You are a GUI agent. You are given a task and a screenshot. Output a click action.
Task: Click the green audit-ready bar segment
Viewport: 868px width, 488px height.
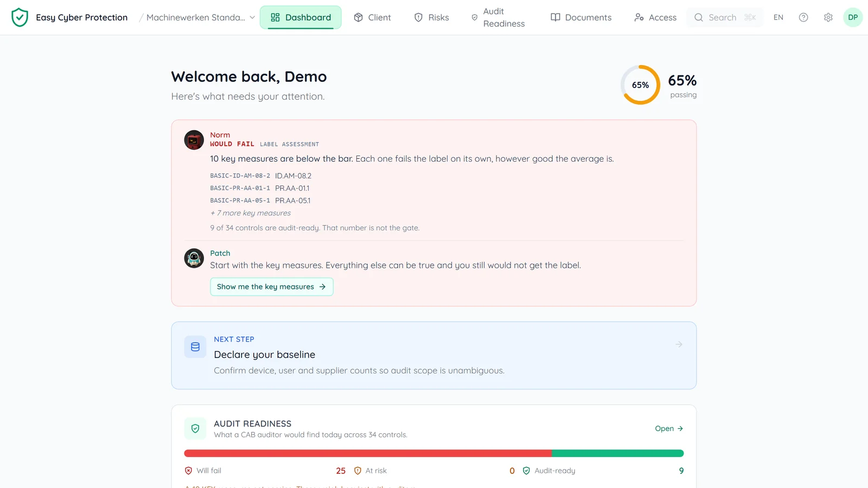click(x=618, y=453)
